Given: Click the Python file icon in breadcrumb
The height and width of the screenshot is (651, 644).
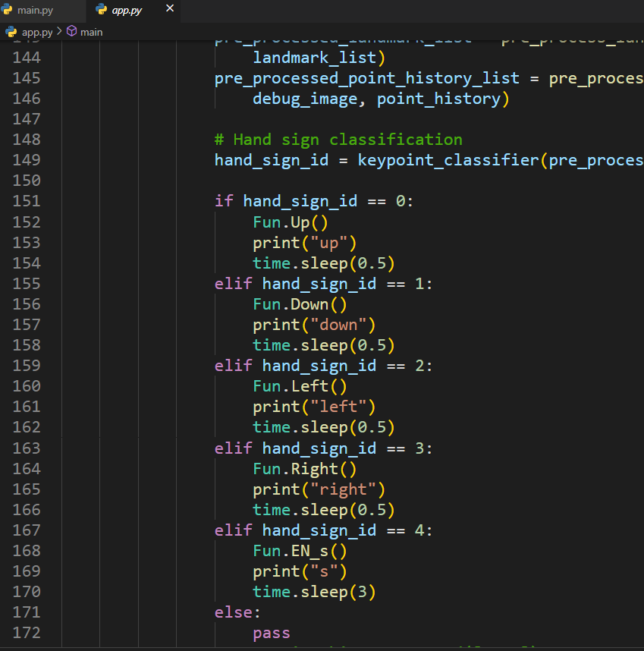Looking at the screenshot, I should click(11, 32).
